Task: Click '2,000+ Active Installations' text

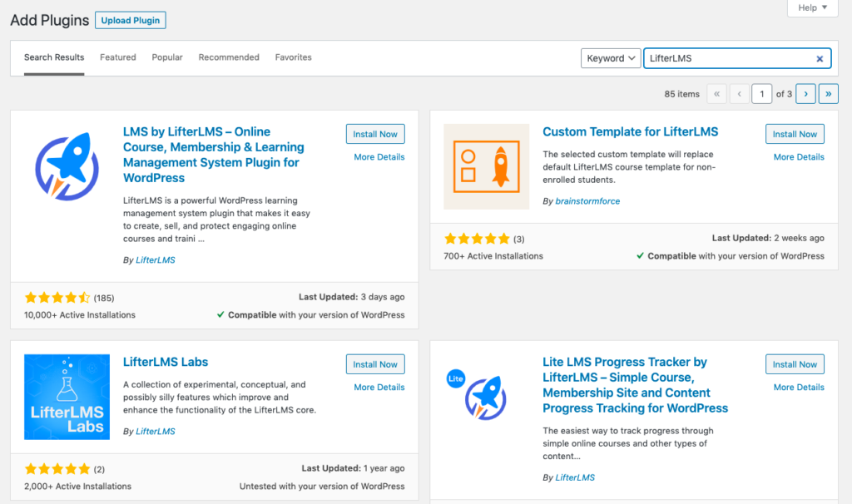Action: [77, 486]
